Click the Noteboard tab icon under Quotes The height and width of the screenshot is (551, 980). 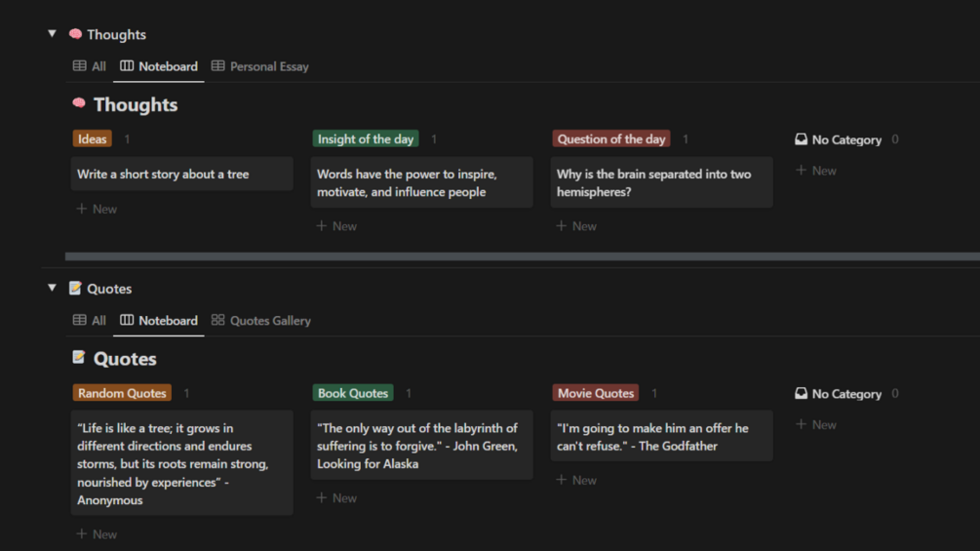pyautogui.click(x=127, y=321)
